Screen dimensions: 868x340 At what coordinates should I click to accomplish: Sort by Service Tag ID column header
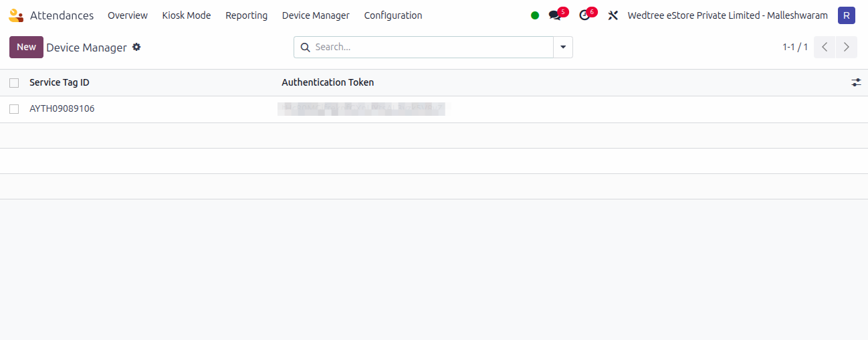(x=60, y=82)
